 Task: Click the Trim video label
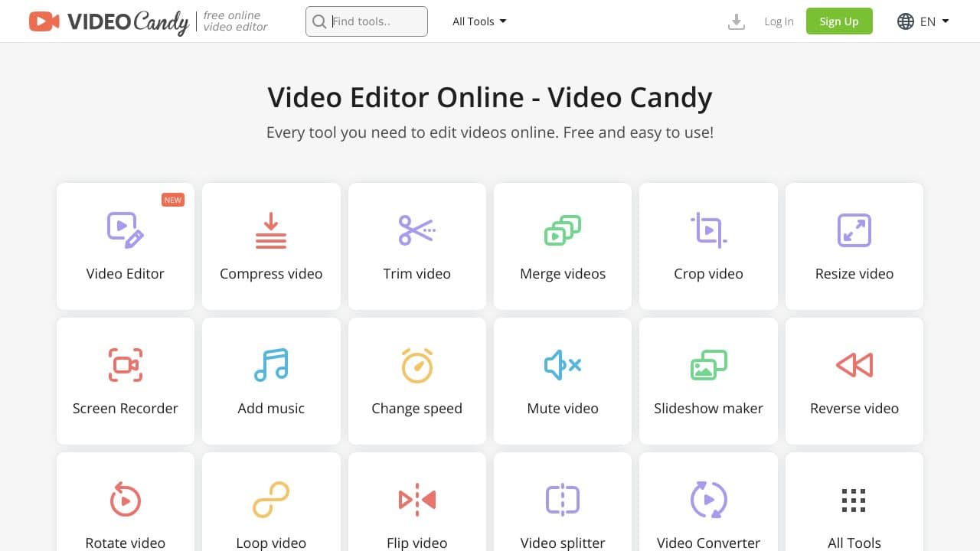(417, 273)
